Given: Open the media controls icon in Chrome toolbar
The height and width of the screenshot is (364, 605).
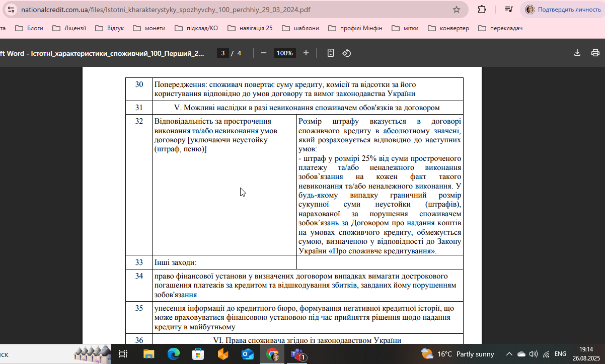Looking at the screenshot, I should 509,10.
